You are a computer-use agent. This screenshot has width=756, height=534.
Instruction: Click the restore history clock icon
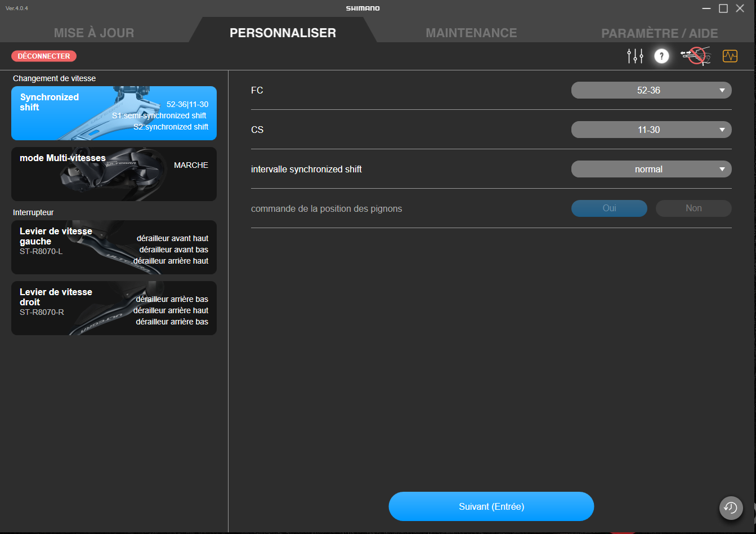tap(731, 508)
